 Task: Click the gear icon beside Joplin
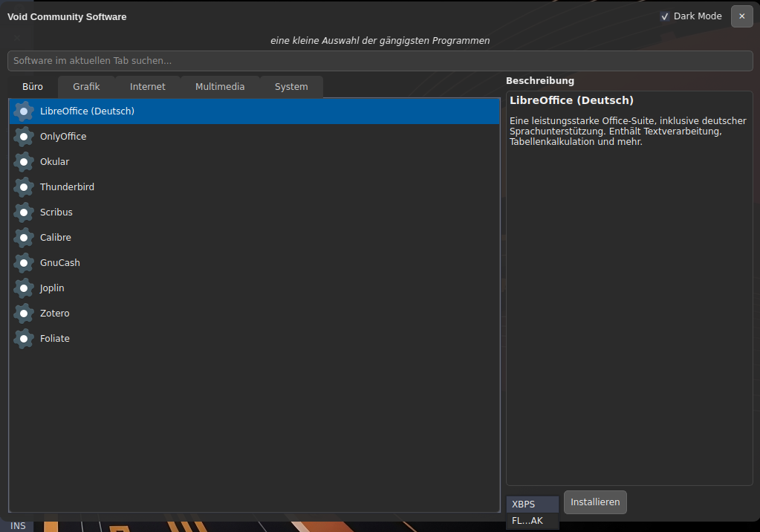pyautogui.click(x=24, y=288)
